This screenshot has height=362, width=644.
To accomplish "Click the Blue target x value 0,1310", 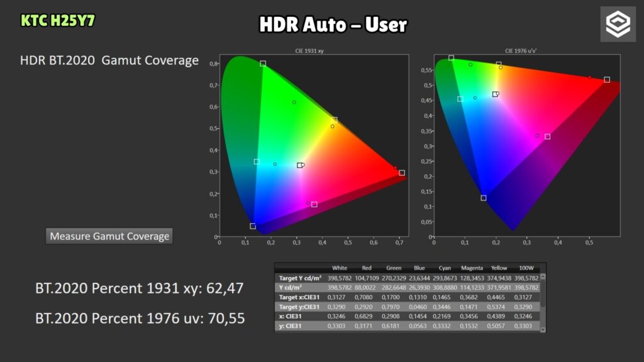I will (x=418, y=297).
